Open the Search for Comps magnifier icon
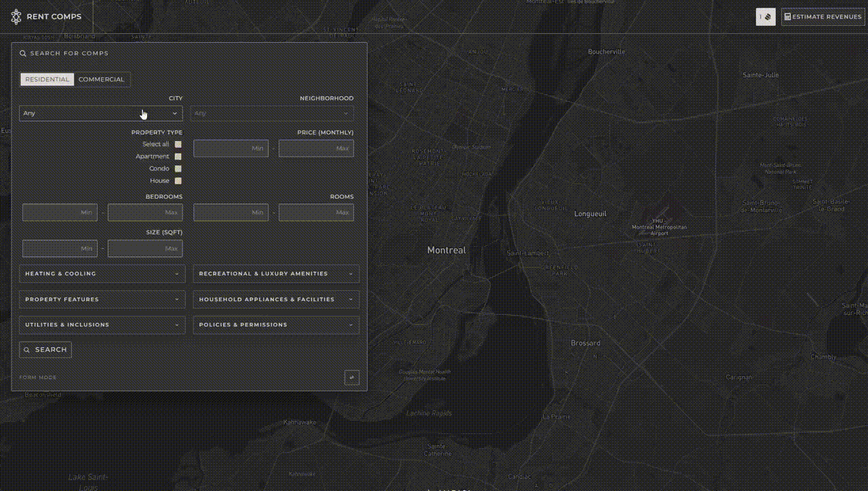The image size is (868, 491). click(x=22, y=53)
